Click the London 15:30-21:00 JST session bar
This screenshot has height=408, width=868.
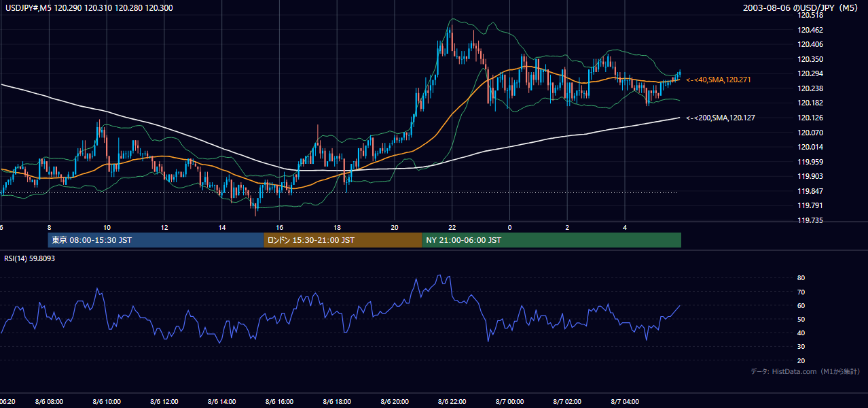tap(343, 240)
